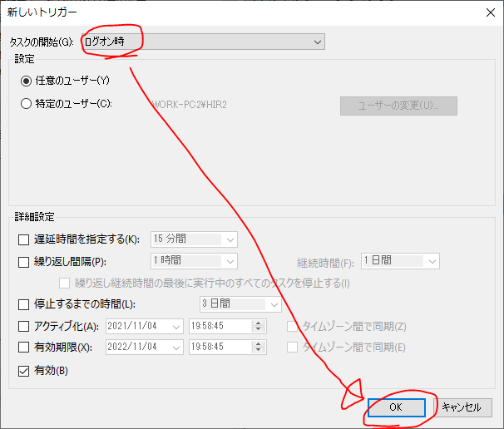The height and width of the screenshot is (429, 504).
Task: Click the activation time spinner arrows
Action: [x=258, y=327]
